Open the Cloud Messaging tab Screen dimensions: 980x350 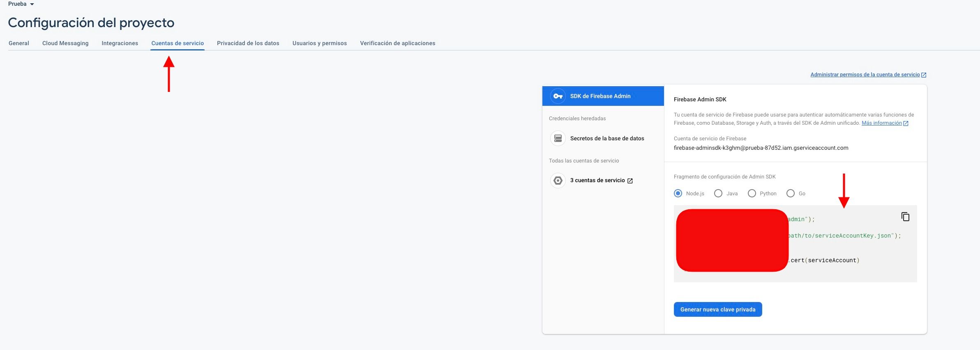point(65,43)
